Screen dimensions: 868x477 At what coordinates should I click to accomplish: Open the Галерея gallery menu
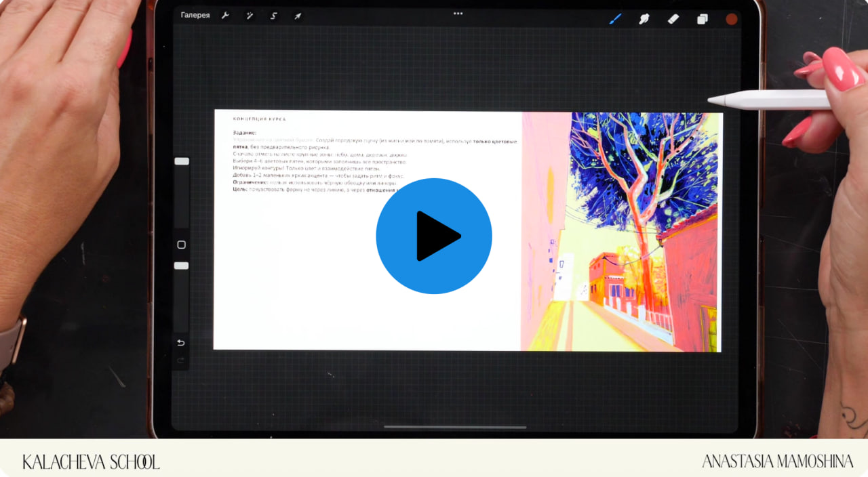195,16
